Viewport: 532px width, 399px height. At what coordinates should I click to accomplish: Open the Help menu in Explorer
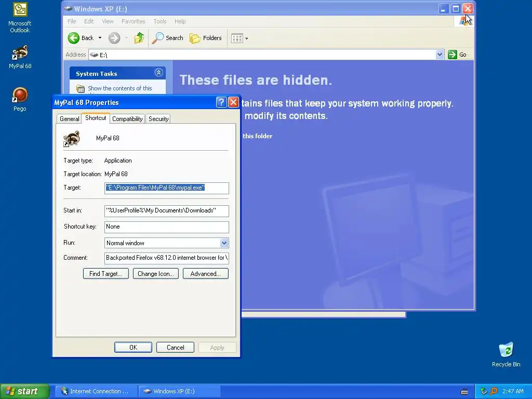click(180, 21)
